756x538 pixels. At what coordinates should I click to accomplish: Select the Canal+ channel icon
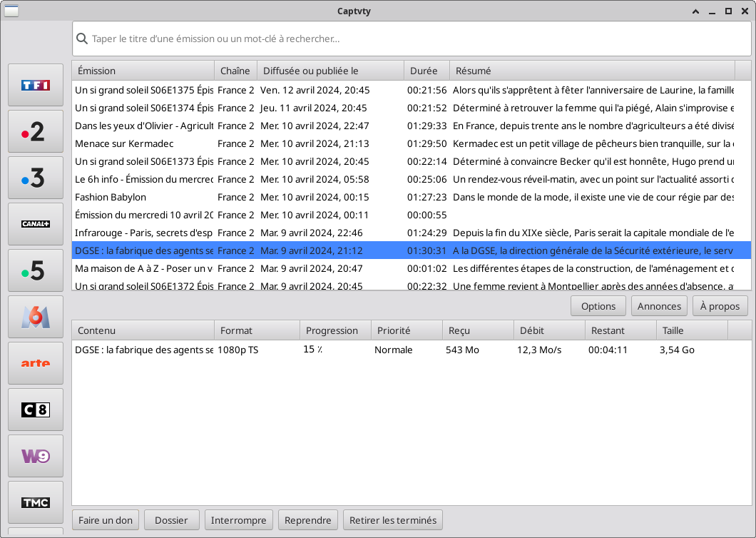[36, 224]
